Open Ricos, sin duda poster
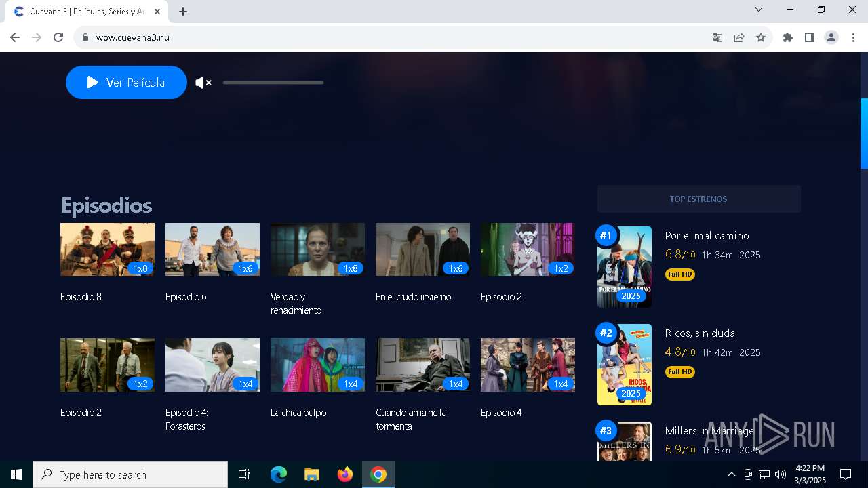The width and height of the screenshot is (868, 488). [x=625, y=365]
